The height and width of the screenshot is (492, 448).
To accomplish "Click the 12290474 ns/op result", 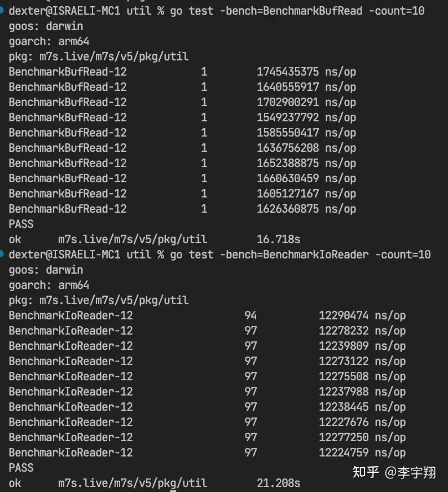I will click(362, 315).
